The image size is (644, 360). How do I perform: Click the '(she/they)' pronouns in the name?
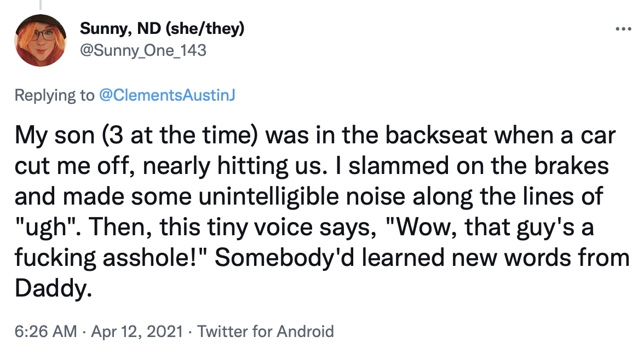205,28
